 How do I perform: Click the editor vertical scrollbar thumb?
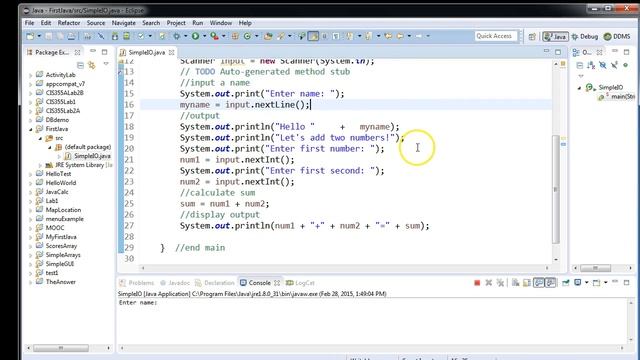[x=556, y=189]
